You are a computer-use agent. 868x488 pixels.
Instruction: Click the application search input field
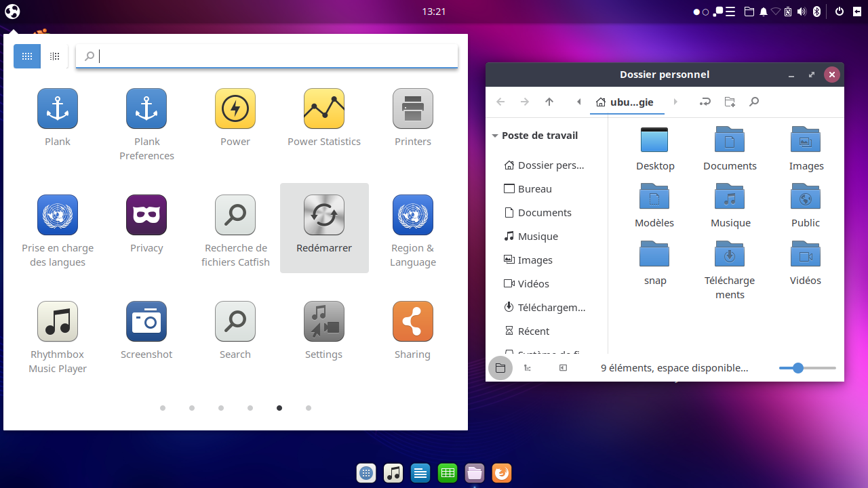tap(271, 56)
